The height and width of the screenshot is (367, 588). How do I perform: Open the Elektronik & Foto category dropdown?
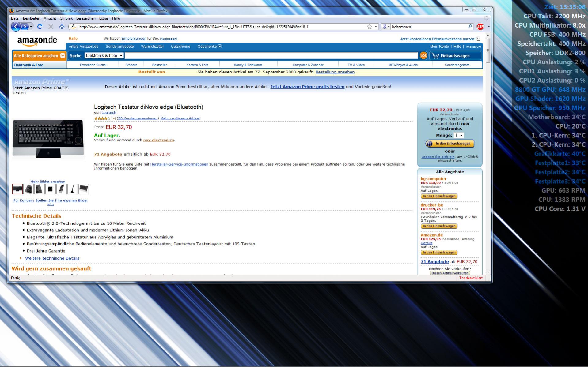pyautogui.click(x=104, y=55)
